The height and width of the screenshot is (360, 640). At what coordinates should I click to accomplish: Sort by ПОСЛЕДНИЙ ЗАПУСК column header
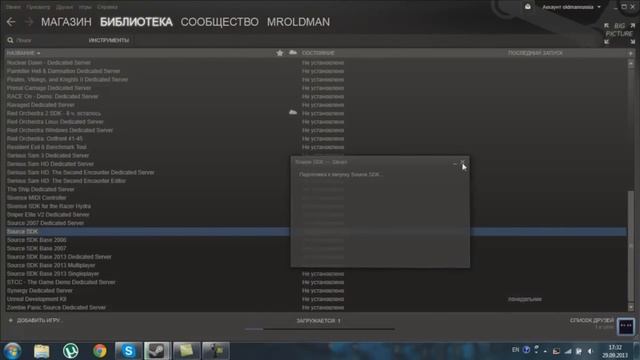tap(535, 53)
